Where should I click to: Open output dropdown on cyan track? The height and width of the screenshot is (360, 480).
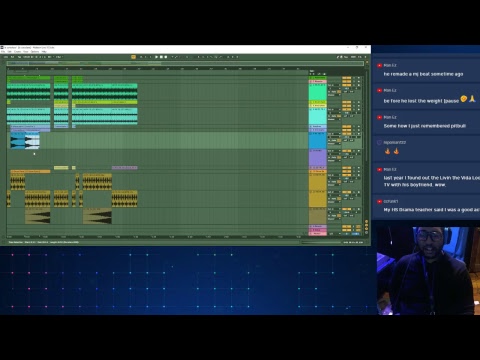coord(334,119)
